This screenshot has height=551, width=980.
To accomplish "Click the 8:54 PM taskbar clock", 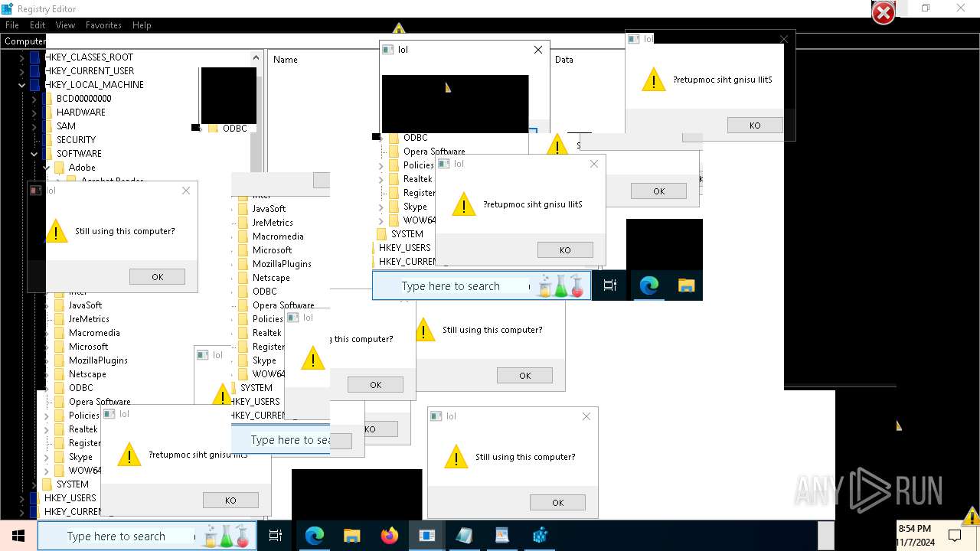I will (x=915, y=528).
